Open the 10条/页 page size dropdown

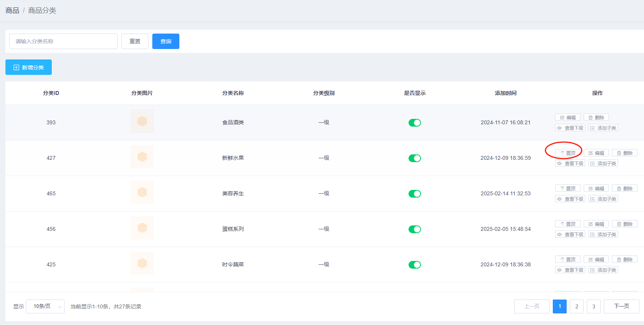click(x=45, y=306)
